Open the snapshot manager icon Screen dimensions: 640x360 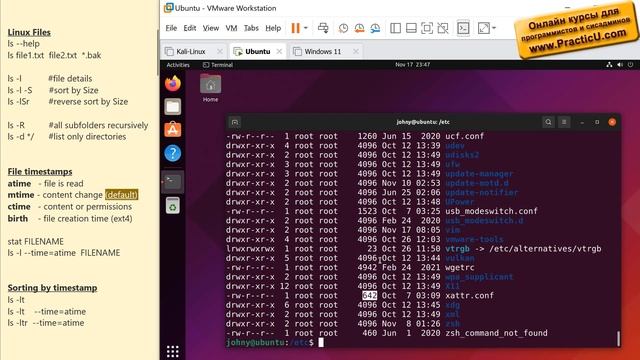coord(375,28)
